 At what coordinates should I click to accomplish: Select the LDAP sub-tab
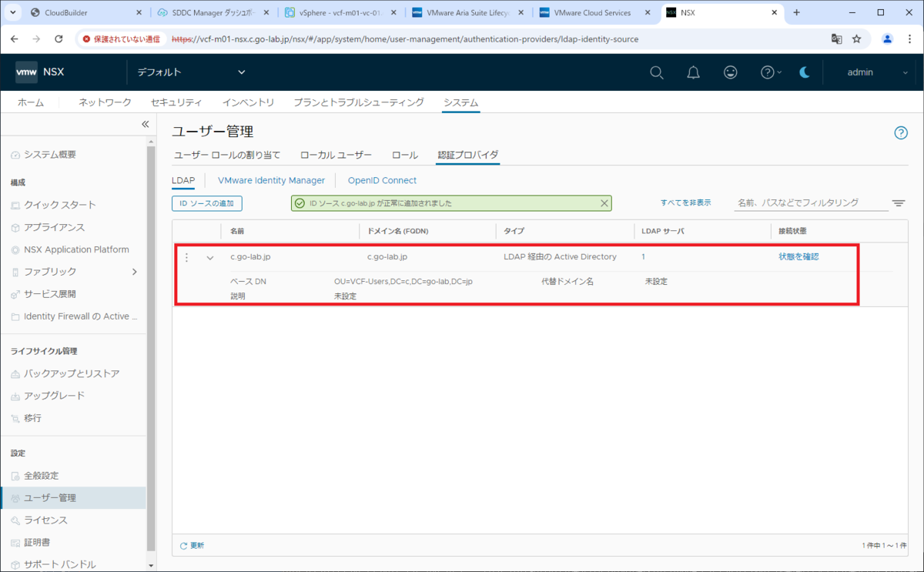(183, 180)
